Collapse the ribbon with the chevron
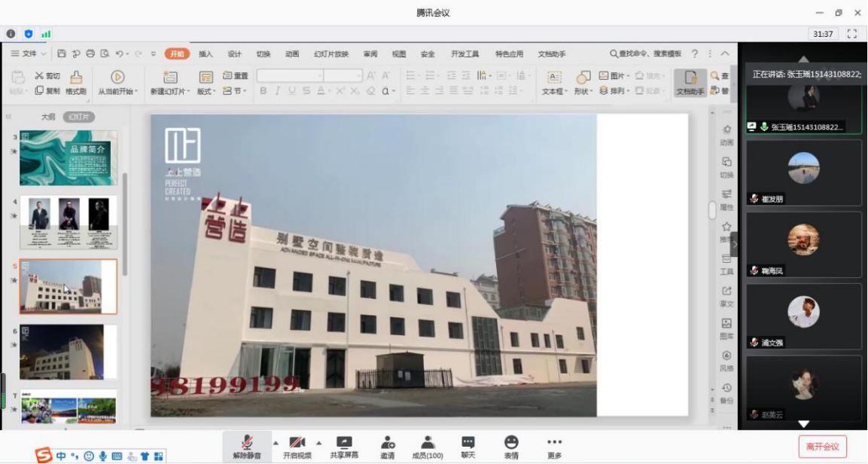Image resolution: width=868 pixels, height=464 pixels. pyautogui.click(x=725, y=53)
